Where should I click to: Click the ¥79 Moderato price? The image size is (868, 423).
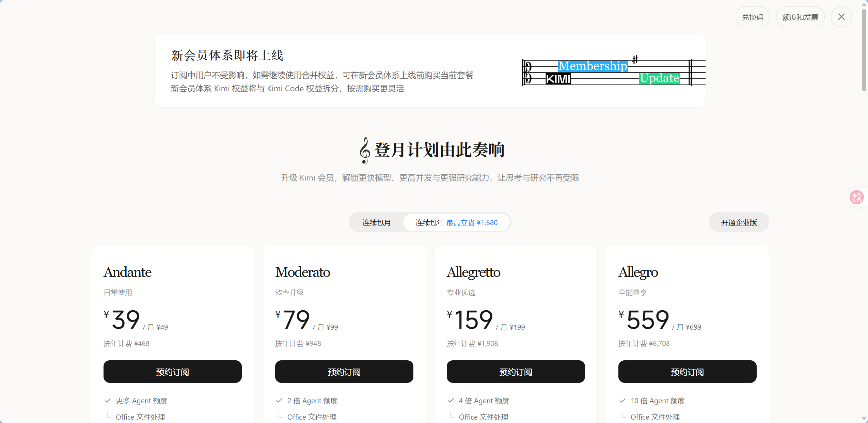[x=293, y=319]
